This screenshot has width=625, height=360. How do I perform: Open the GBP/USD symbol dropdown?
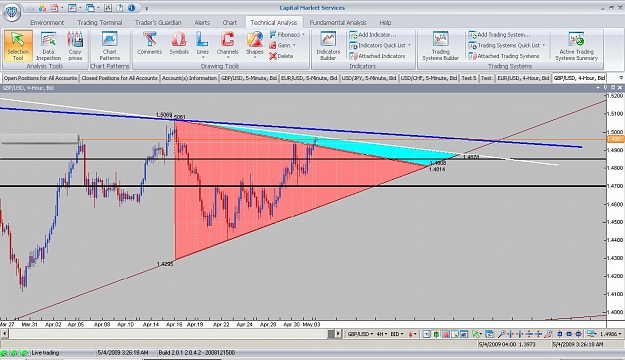pos(360,334)
